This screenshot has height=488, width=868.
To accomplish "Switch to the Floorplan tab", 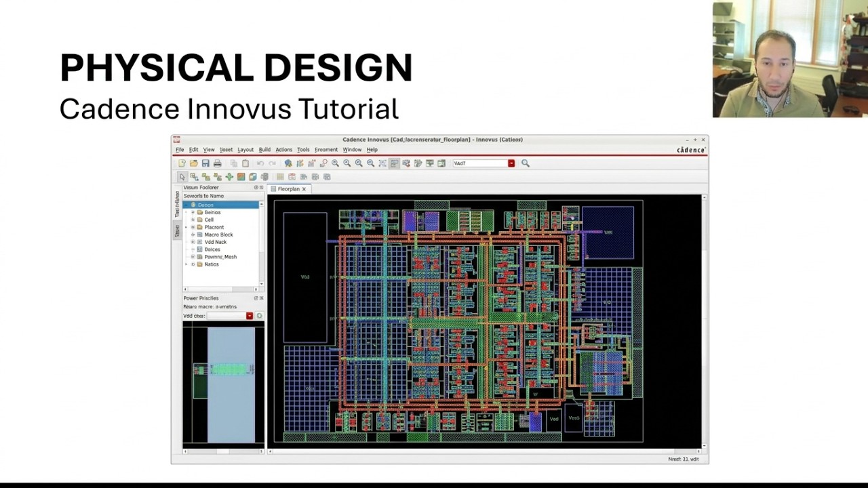I will (288, 189).
